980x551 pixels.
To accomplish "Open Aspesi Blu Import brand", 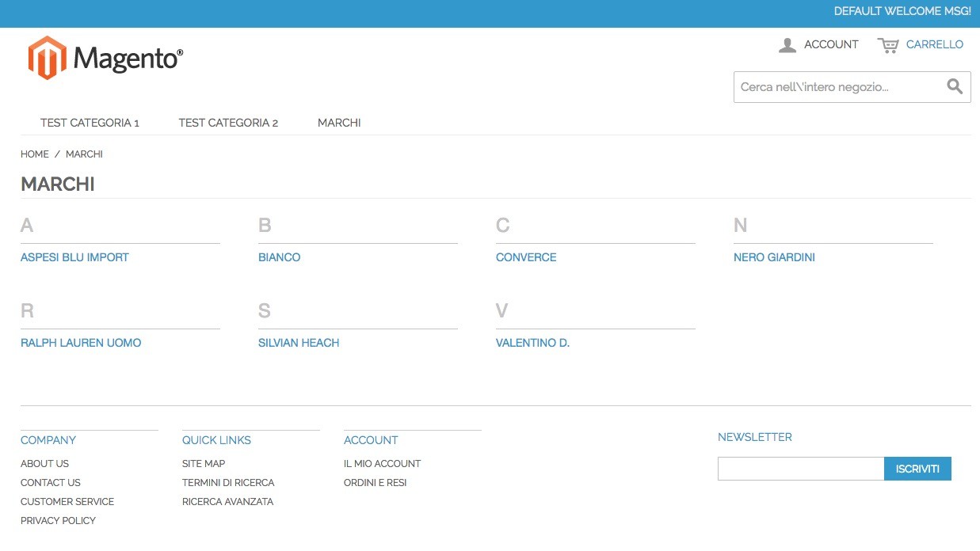I will pos(74,257).
